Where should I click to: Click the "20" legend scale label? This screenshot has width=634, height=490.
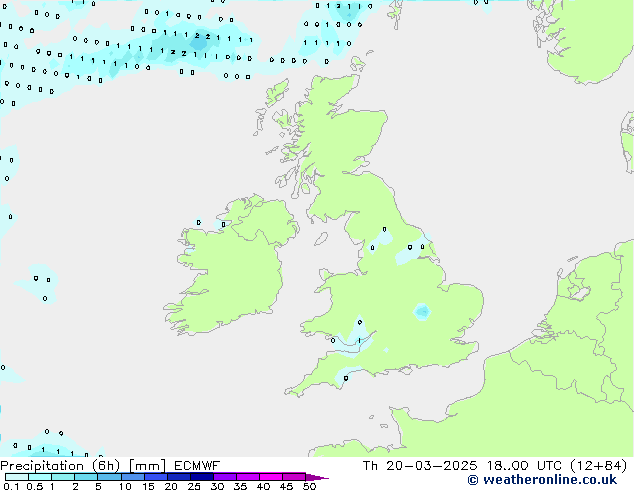click(x=171, y=486)
